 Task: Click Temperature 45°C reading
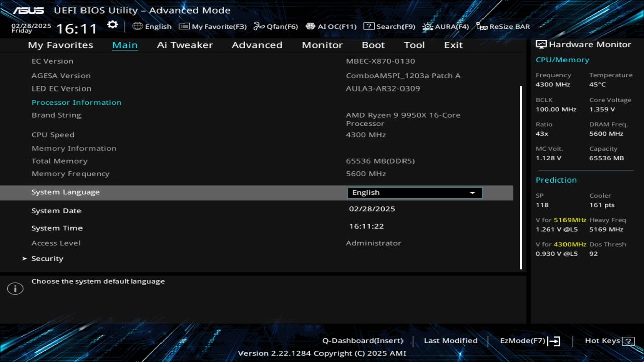pos(598,85)
